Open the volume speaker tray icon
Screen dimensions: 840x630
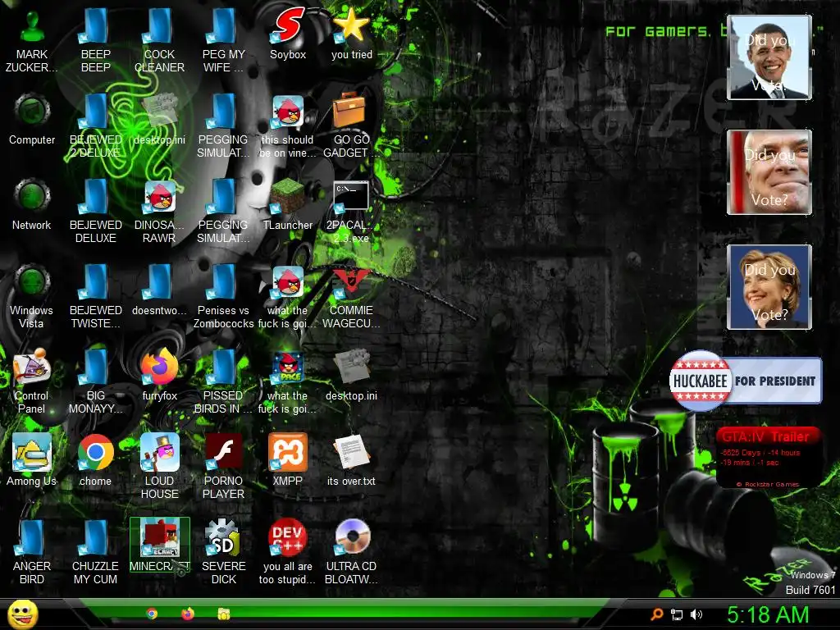(x=696, y=615)
